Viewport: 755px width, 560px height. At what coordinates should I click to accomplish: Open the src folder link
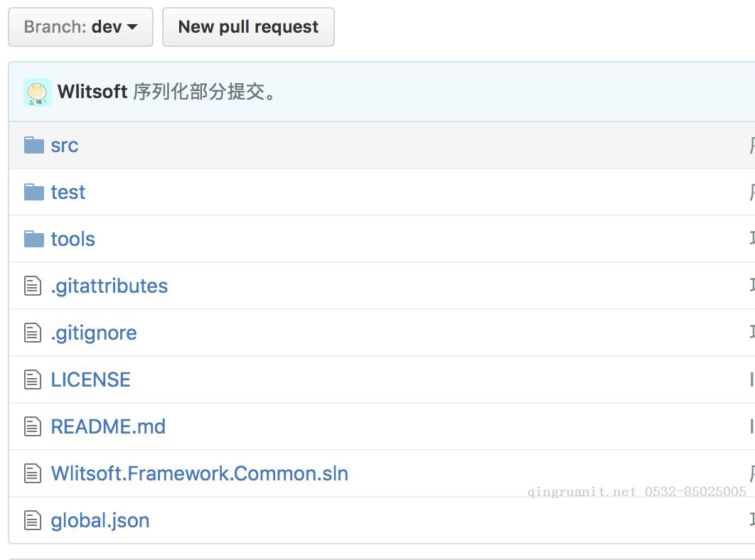(x=65, y=146)
